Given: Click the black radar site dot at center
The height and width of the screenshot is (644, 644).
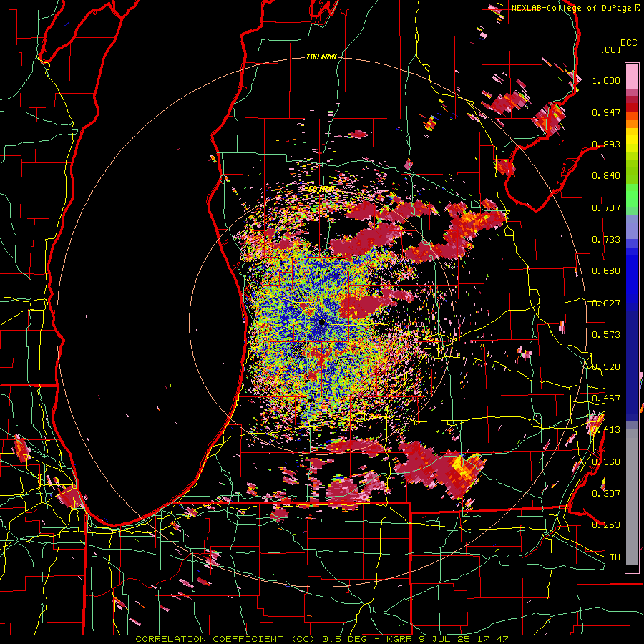Looking at the screenshot, I should pos(322,323).
